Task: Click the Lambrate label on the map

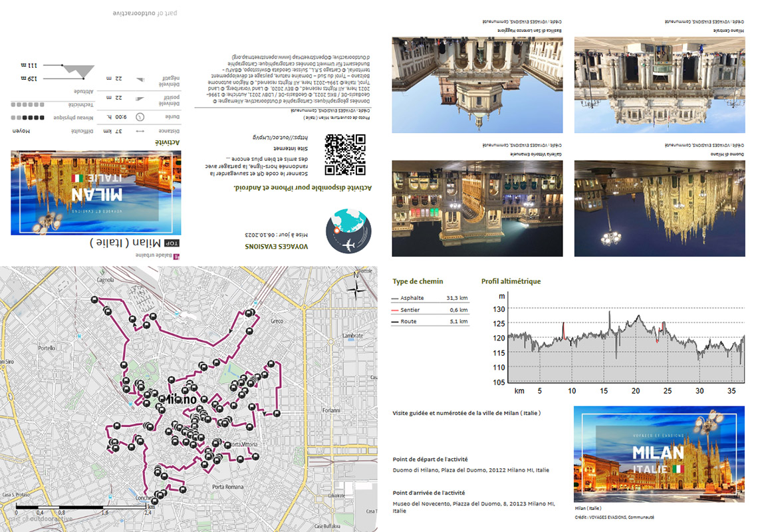Action: point(352,336)
